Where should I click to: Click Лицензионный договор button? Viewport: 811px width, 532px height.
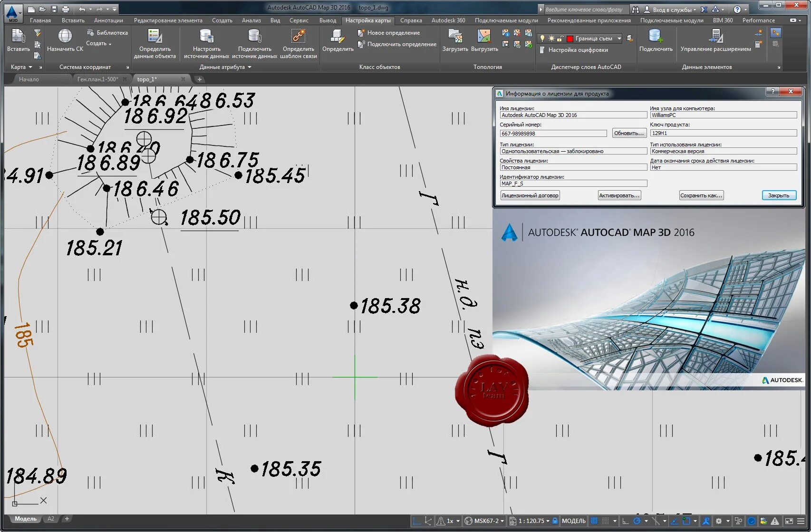(530, 195)
